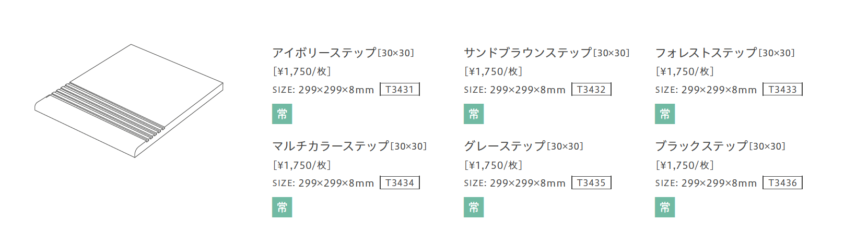
Task: Choose product code T3435 box
Action: [x=591, y=183]
